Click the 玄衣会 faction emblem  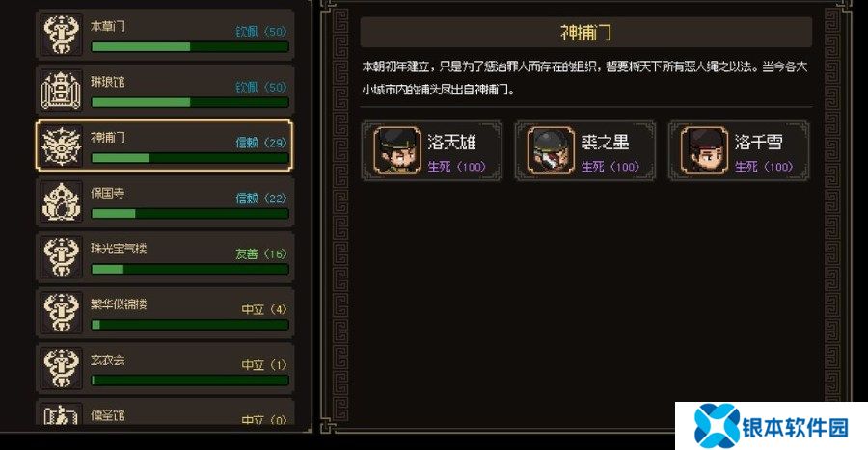coord(62,368)
